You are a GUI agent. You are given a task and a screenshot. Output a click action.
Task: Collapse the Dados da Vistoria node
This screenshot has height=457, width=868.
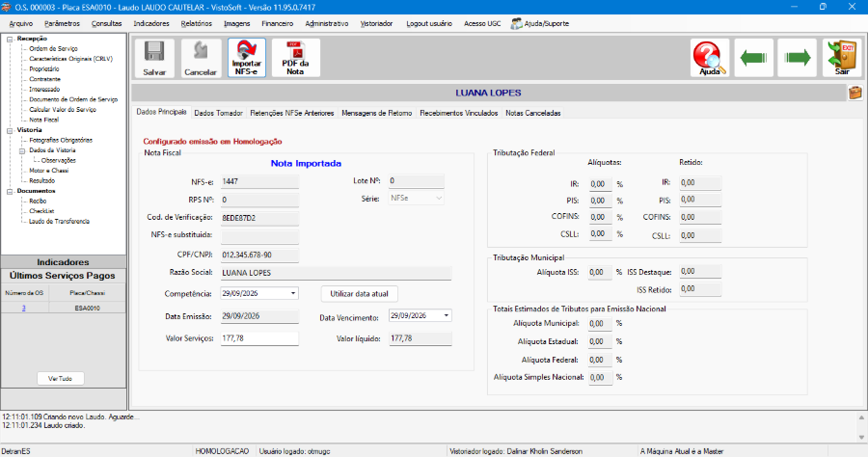click(22, 150)
